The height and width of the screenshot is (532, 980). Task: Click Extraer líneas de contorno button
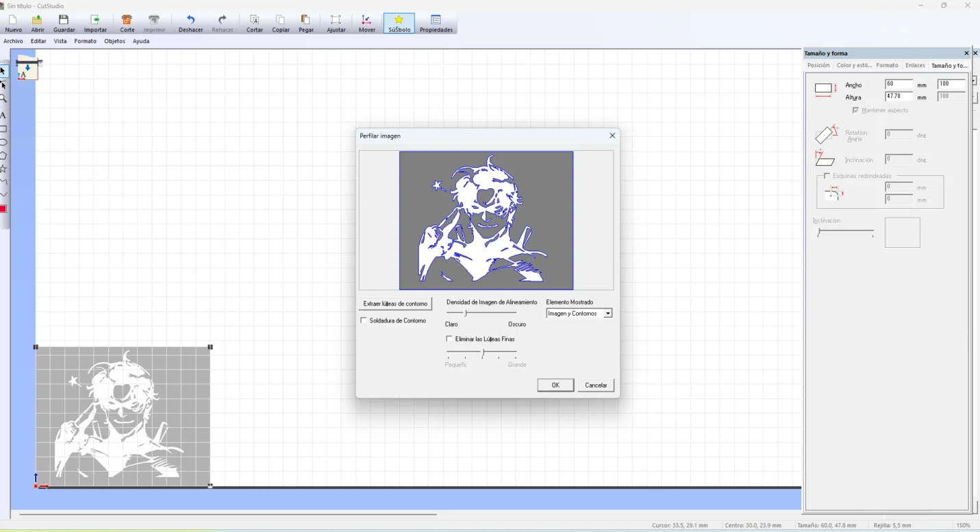[x=395, y=303]
